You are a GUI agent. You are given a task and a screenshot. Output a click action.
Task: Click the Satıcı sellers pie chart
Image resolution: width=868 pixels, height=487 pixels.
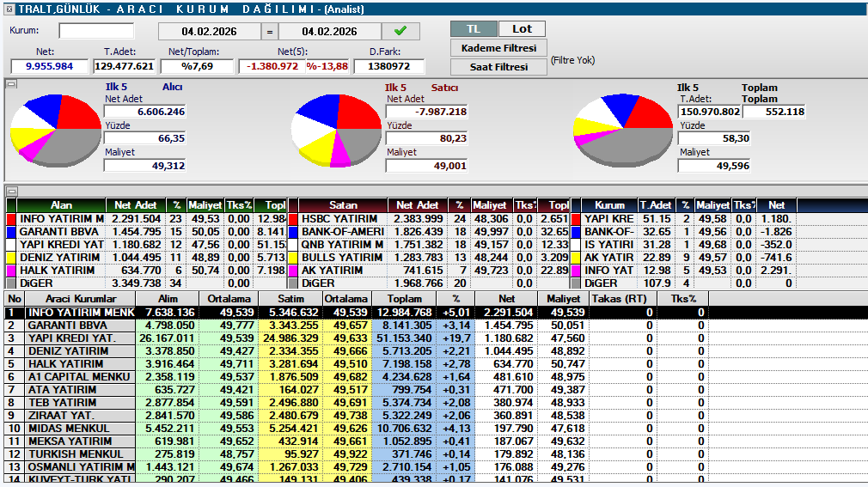tap(337, 129)
